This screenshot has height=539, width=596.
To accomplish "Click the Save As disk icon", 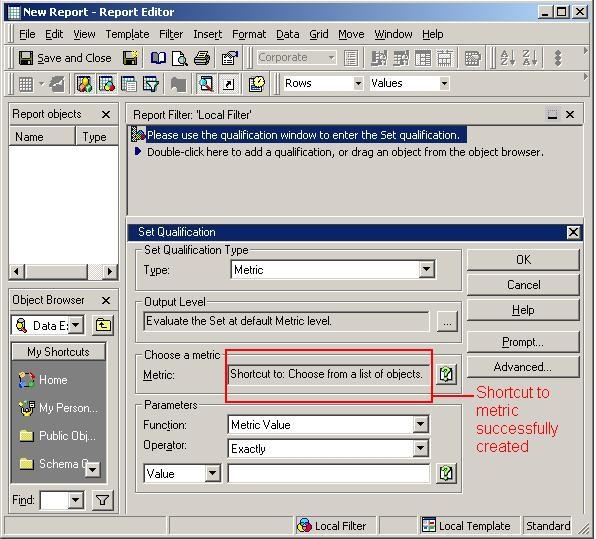I will coord(130,58).
